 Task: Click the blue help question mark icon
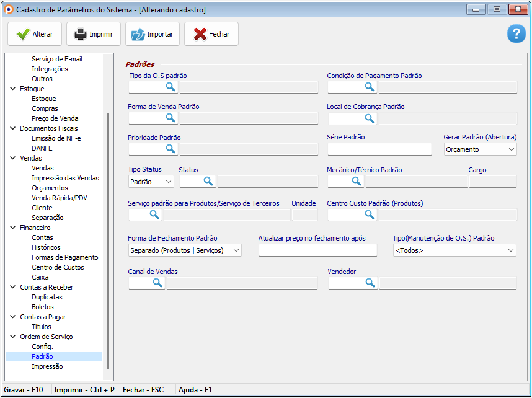(516, 34)
